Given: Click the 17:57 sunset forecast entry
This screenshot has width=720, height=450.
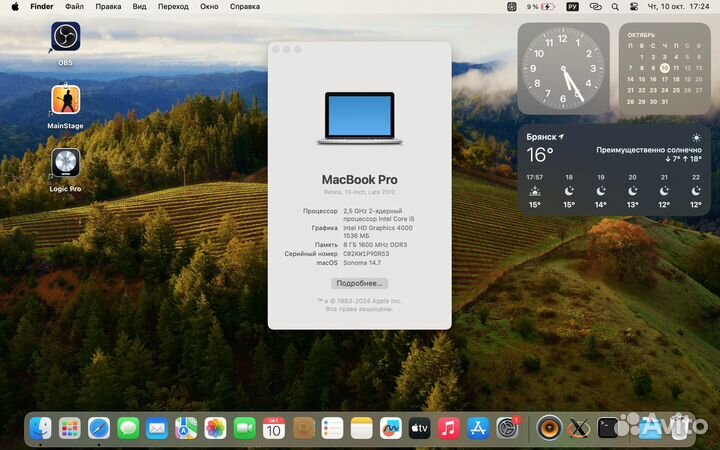Looking at the screenshot, I should pos(534,191).
